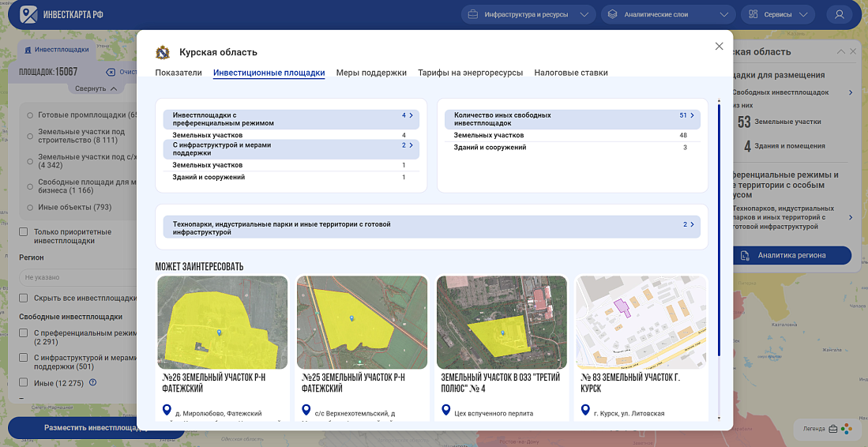868x447 pixels.
Task: Select Свободные площади для бизнеса radio
Action: (30, 186)
